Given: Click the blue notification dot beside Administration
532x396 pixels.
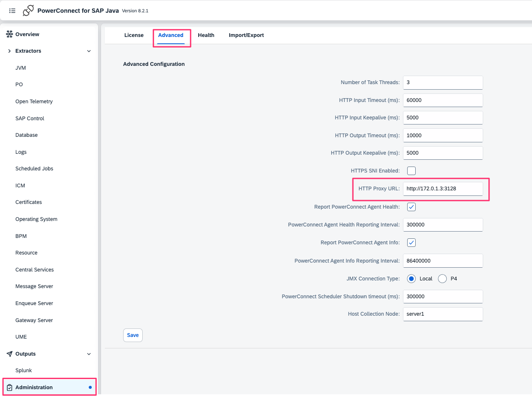Looking at the screenshot, I should tap(90, 387).
